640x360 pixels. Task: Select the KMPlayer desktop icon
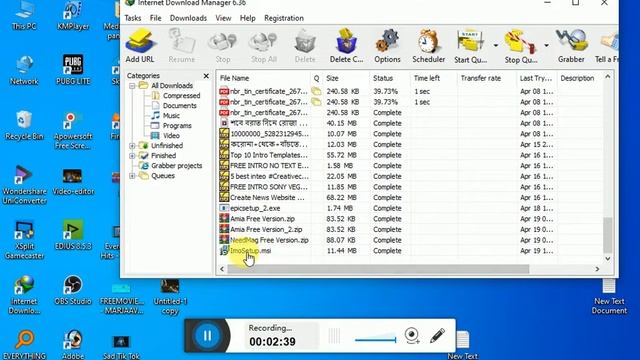tap(73, 16)
